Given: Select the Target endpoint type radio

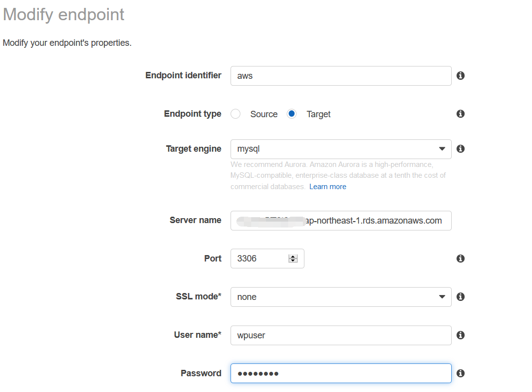Looking at the screenshot, I should click(292, 114).
